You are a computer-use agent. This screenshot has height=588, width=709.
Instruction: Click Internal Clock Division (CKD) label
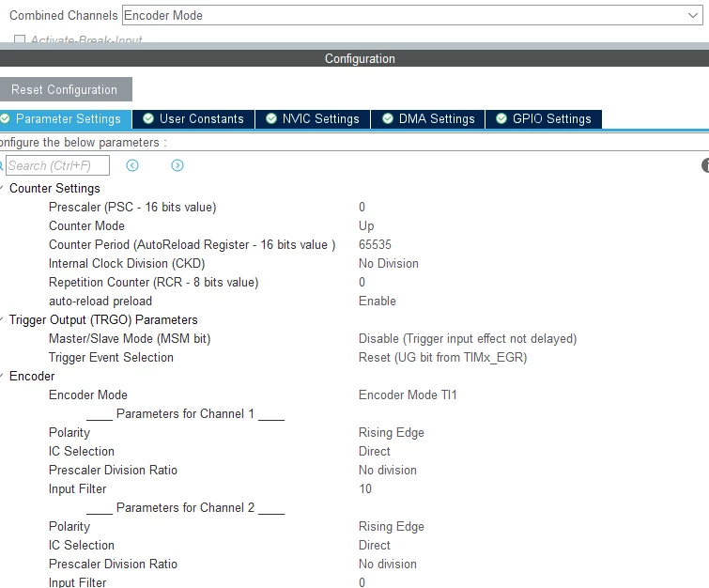[x=127, y=263]
